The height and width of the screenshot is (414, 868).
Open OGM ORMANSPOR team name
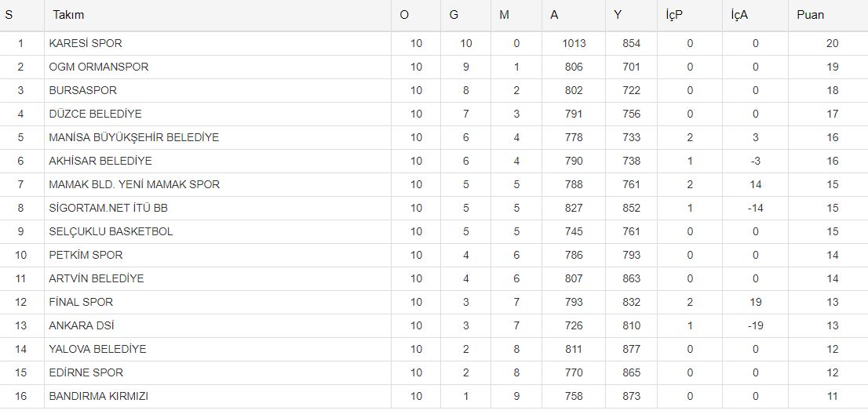[98, 67]
